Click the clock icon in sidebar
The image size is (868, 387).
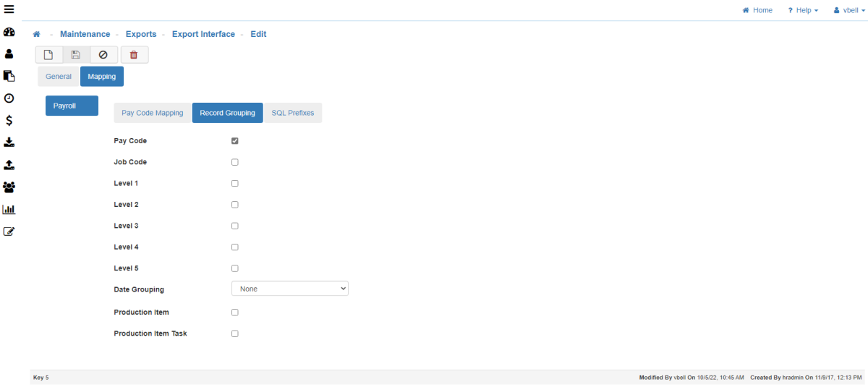click(x=9, y=98)
